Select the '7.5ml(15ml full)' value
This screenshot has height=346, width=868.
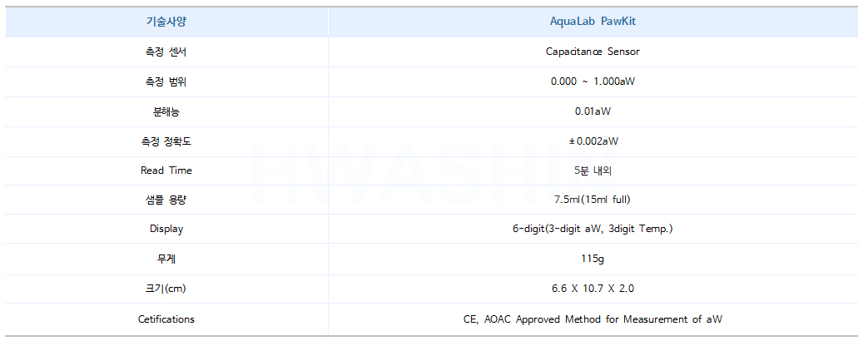click(593, 200)
